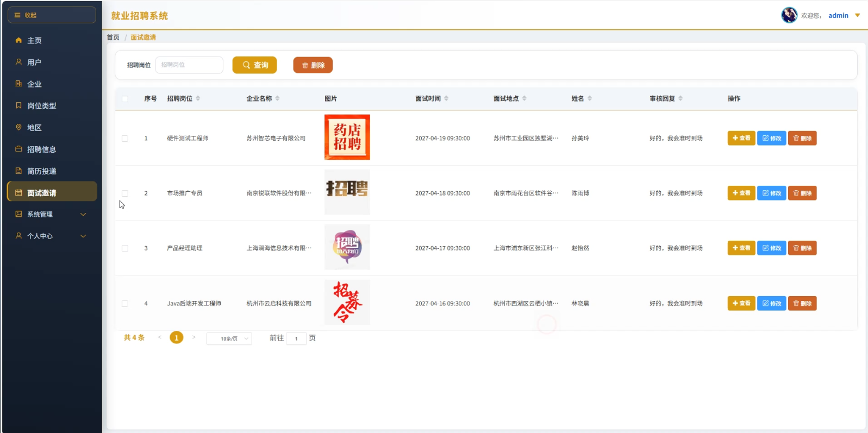Sort by 面试地点 column arrows

524,98
